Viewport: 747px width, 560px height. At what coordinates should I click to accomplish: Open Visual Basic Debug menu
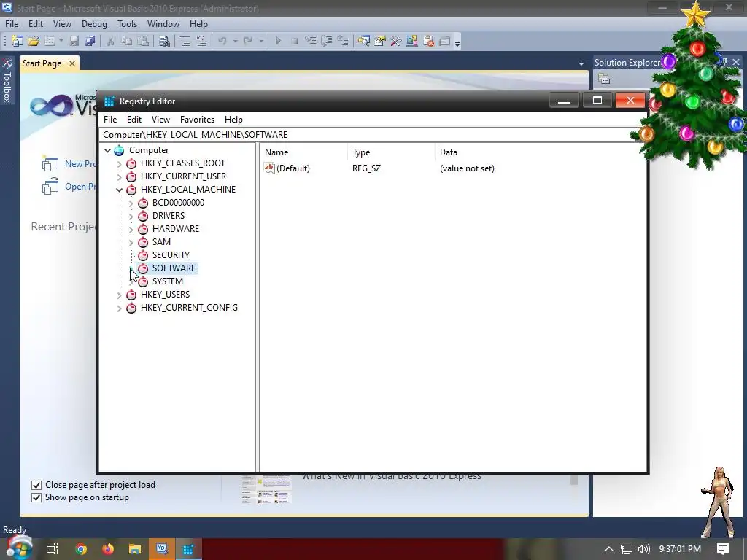(x=94, y=24)
